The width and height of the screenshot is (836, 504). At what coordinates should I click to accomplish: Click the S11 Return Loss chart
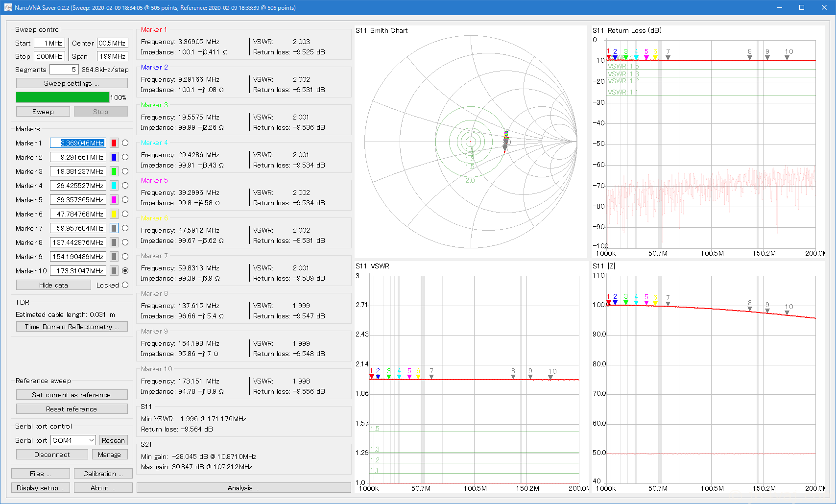tap(708, 142)
